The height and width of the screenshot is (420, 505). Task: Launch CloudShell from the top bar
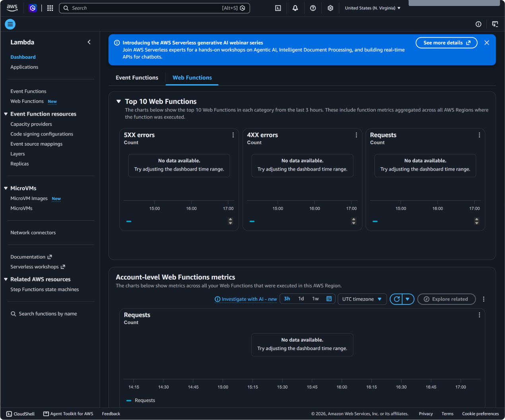[x=278, y=8]
